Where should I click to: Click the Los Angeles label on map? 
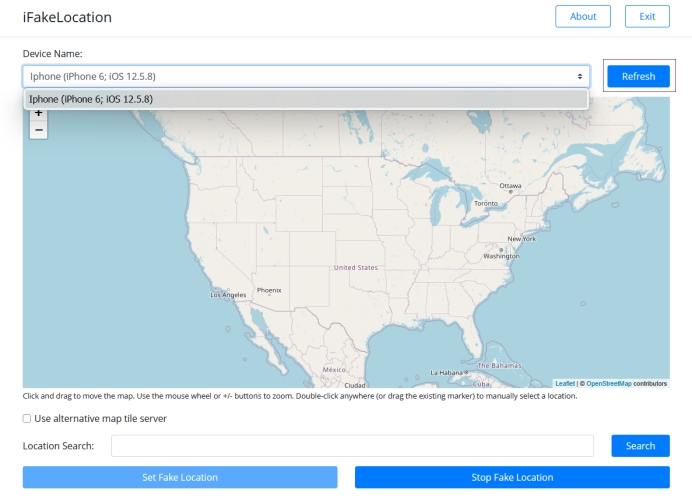228,295
